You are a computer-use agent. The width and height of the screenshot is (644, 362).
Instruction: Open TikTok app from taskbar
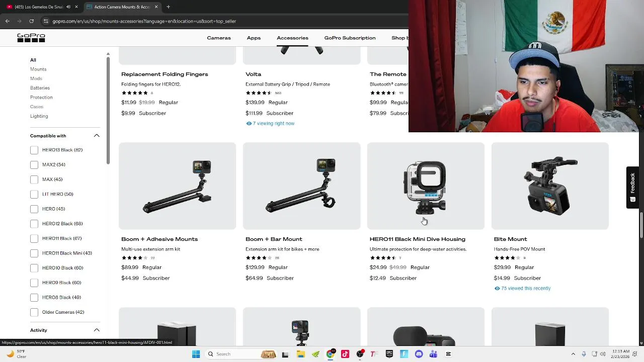tap(345, 354)
